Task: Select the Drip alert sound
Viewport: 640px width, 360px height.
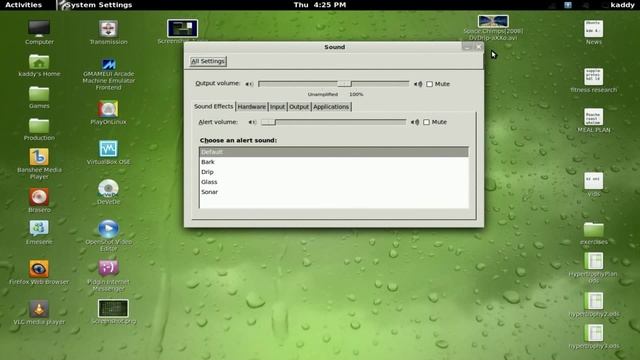Action: [334, 172]
